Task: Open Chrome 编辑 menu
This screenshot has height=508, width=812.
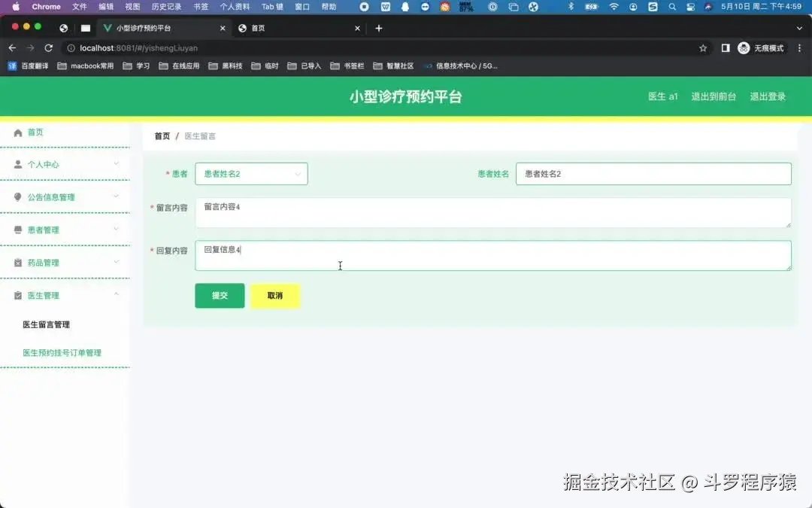Action: pyautogui.click(x=106, y=7)
